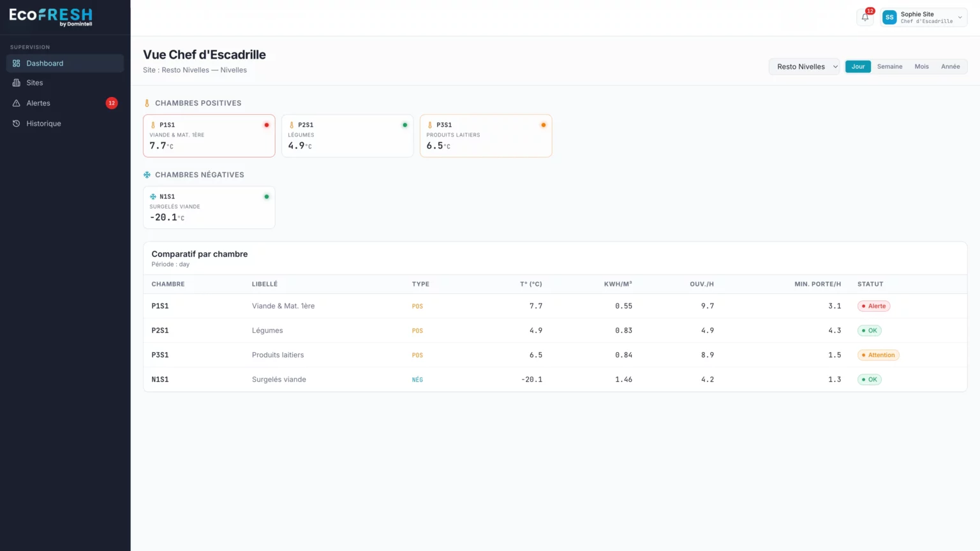This screenshot has height=551, width=980.
Task: Click the STATUT column header
Action: click(x=870, y=284)
